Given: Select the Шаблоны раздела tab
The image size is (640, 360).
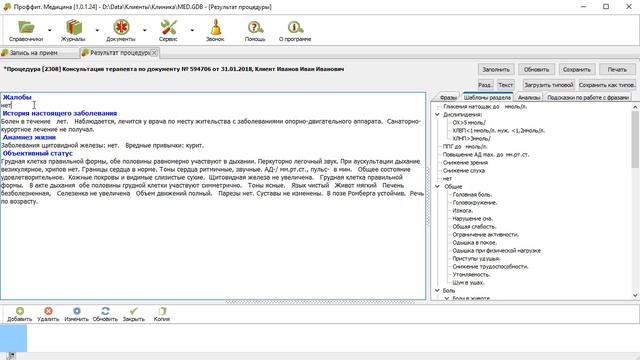Looking at the screenshot, I should (487, 98).
